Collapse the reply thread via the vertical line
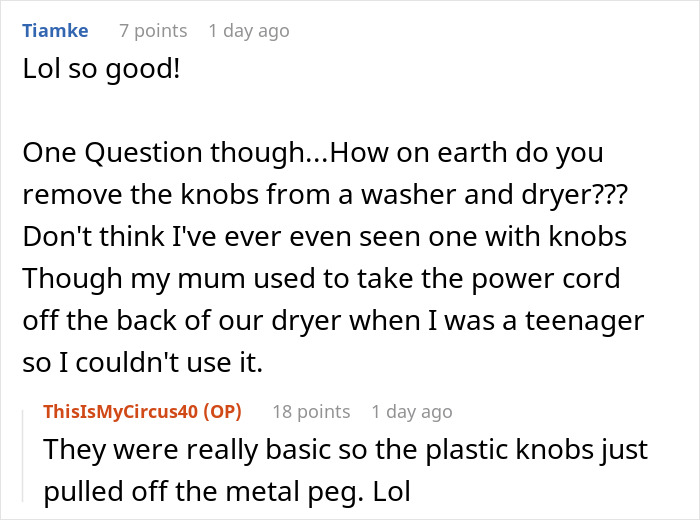This screenshot has width=700, height=520. [x=23, y=456]
